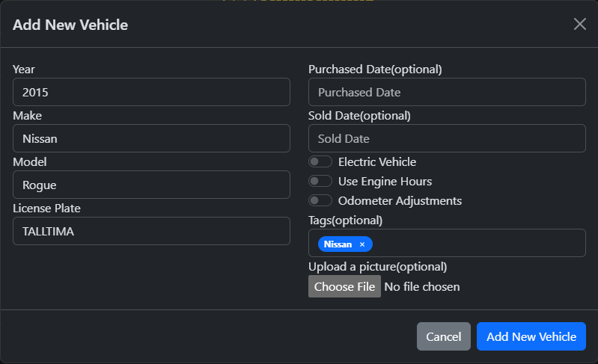Click empty area of the Tags input
The image size is (598, 364).
click(479, 243)
